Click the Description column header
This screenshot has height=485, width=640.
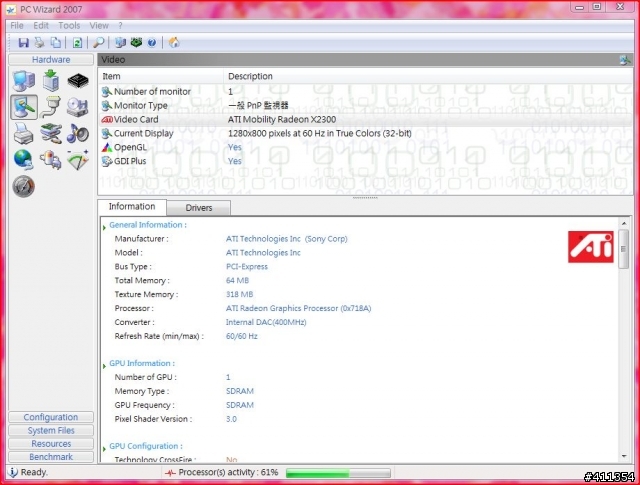[x=428, y=76]
